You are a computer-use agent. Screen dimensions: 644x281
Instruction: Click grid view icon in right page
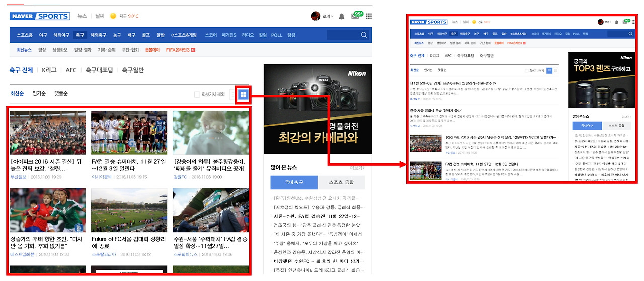[555, 71]
